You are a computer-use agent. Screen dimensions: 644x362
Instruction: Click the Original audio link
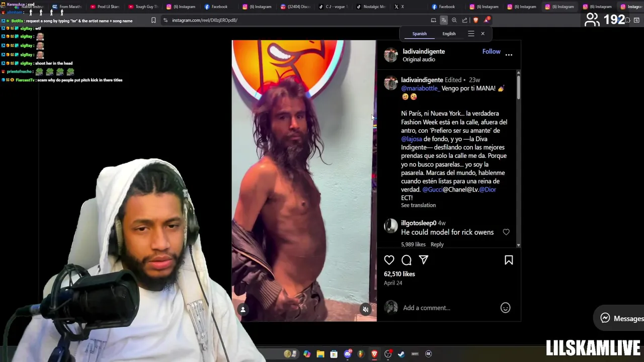click(x=419, y=59)
